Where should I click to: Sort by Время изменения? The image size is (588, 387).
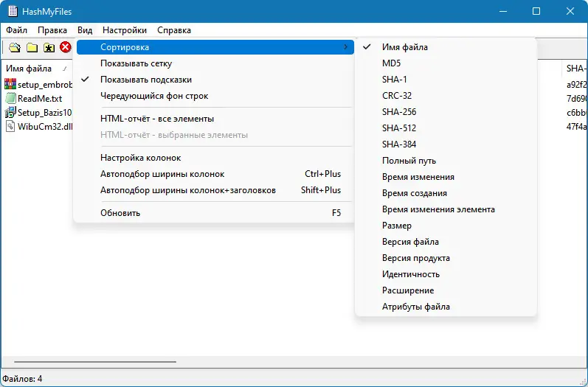click(446, 177)
